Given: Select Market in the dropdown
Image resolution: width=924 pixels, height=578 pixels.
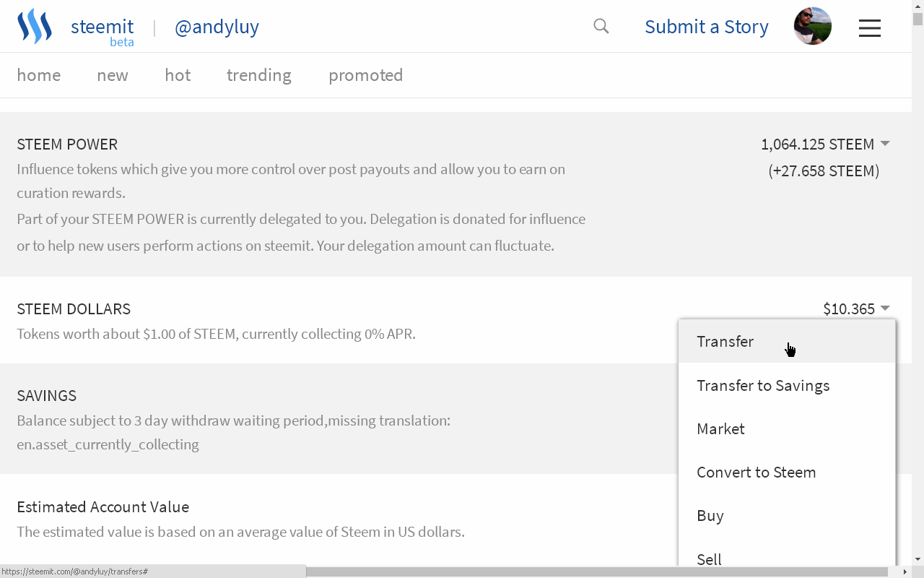Looking at the screenshot, I should tap(720, 429).
